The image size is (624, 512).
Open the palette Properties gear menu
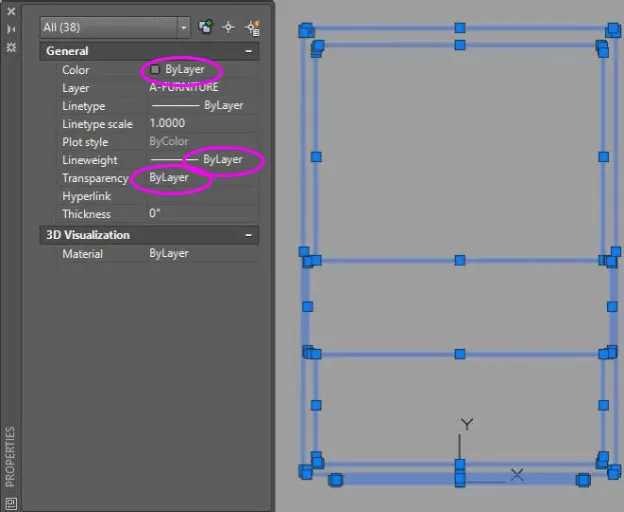(x=11, y=47)
